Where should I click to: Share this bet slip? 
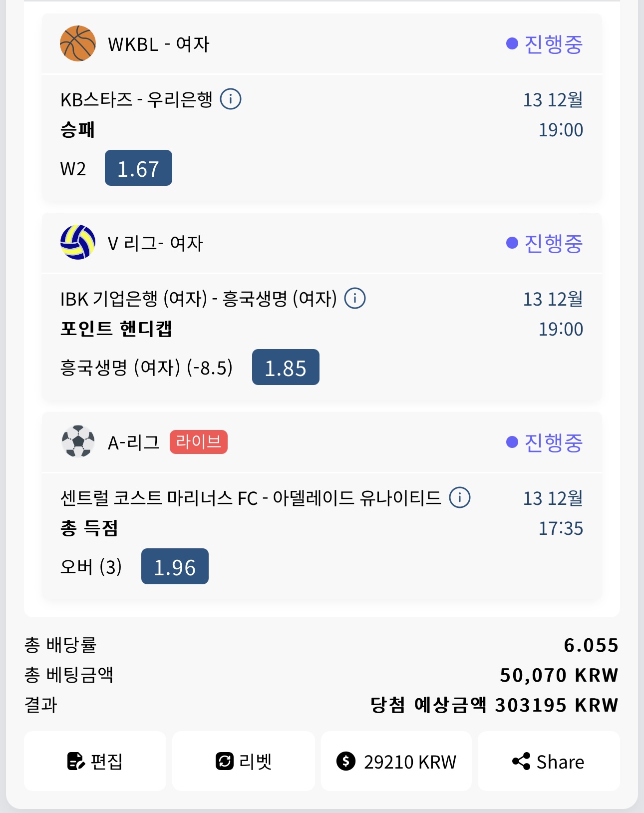(548, 761)
